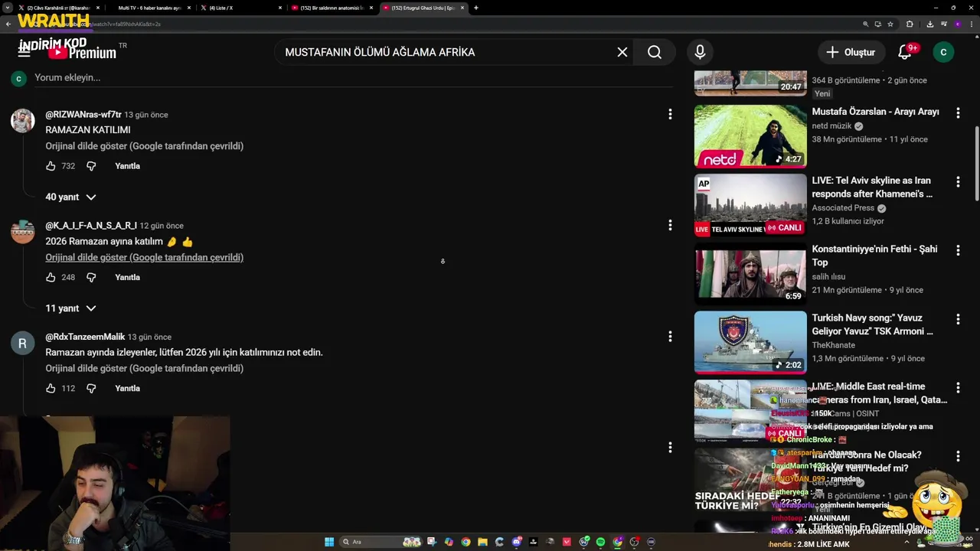Open options menu for @K_A_I_F-A_N_S_A_R_I comment
Viewport: 980px width, 551px height.
coord(670,225)
